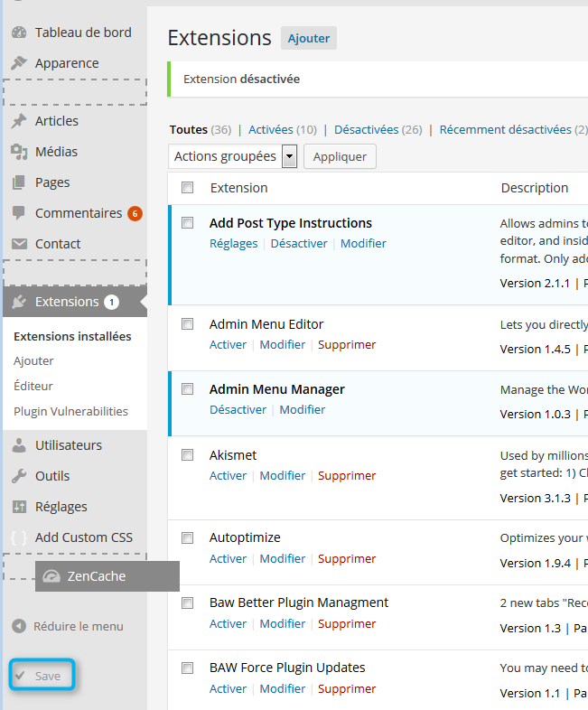Click the Save button at sidebar bottom
Viewport: 588px width, 710px height.
(x=42, y=675)
